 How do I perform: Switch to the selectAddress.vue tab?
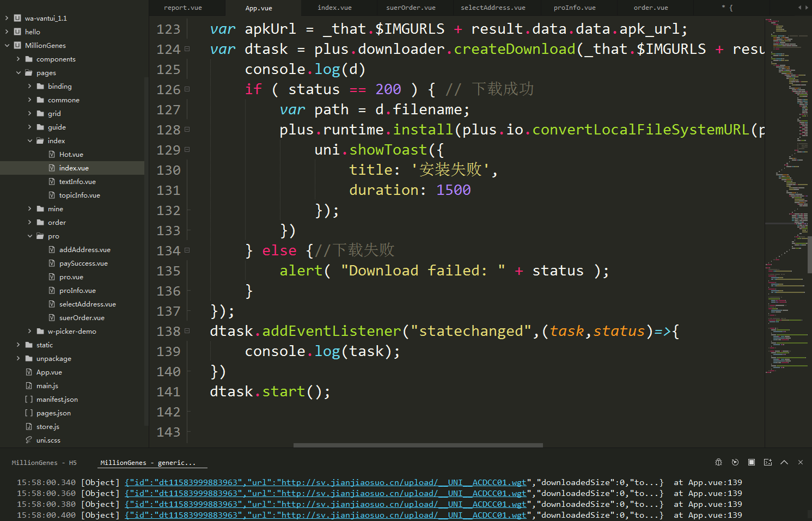(x=493, y=8)
